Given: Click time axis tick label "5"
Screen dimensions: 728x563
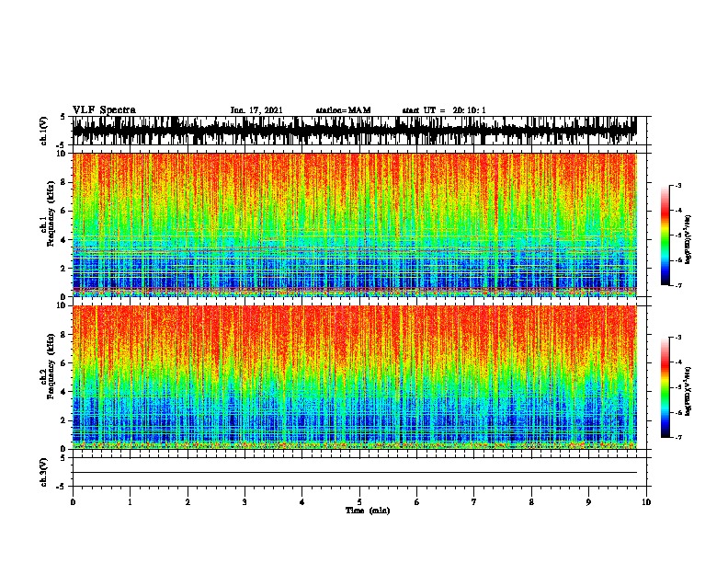Looking at the screenshot, I should [359, 501].
